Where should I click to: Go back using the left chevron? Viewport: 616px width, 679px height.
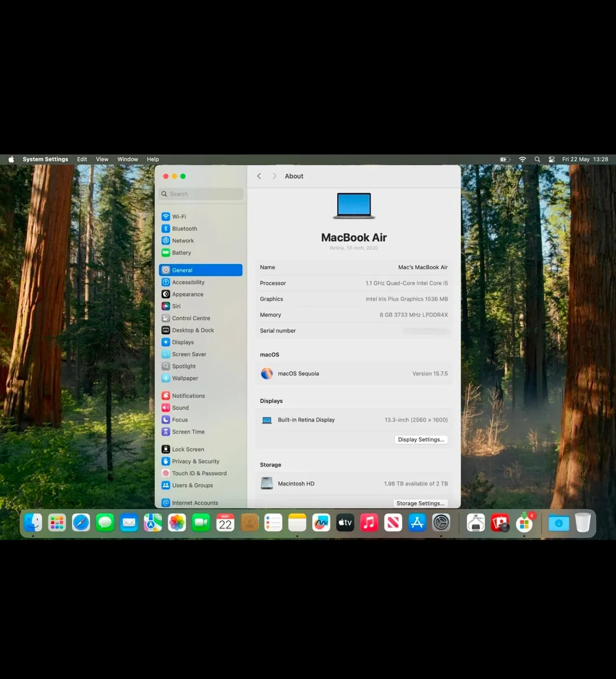click(x=259, y=176)
